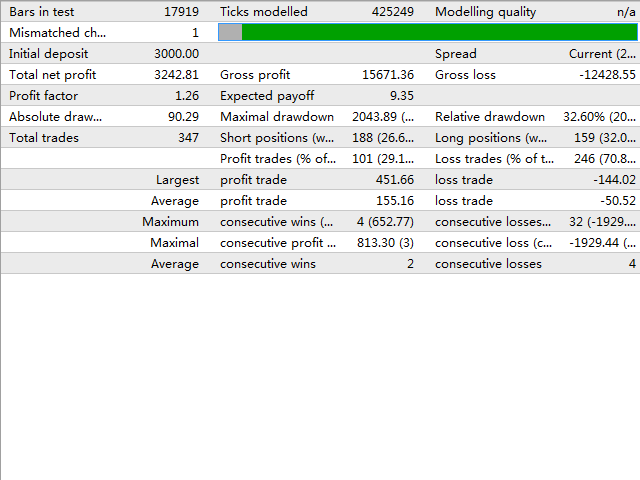This screenshot has height=480, width=640.
Task: Select the ticks value 425249
Action: pyautogui.click(x=393, y=11)
